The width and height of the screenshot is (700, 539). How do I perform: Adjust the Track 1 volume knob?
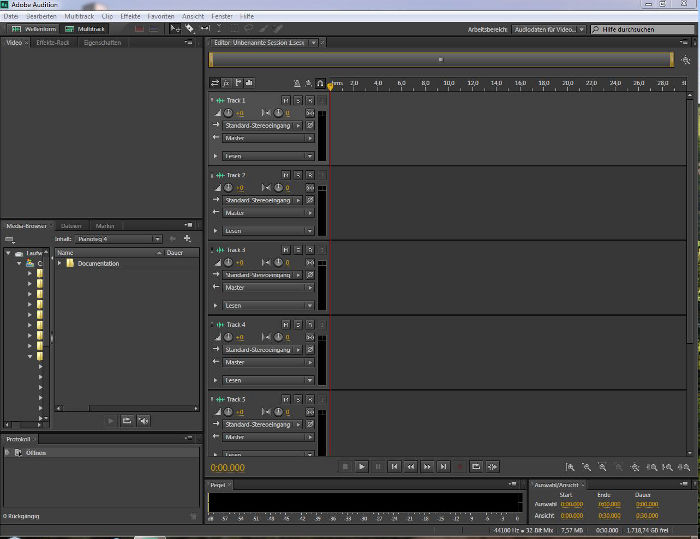pyautogui.click(x=228, y=113)
